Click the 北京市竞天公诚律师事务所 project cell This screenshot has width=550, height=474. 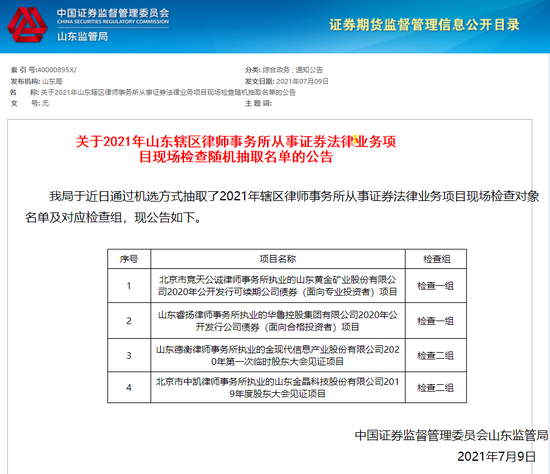tap(278, 286)
